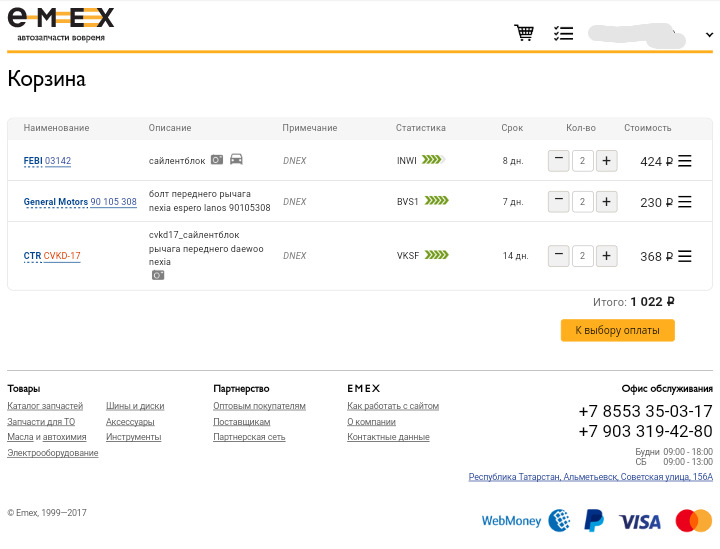Proceed with К выбору оплаты button
720x549 pixels.
(618, 330)
